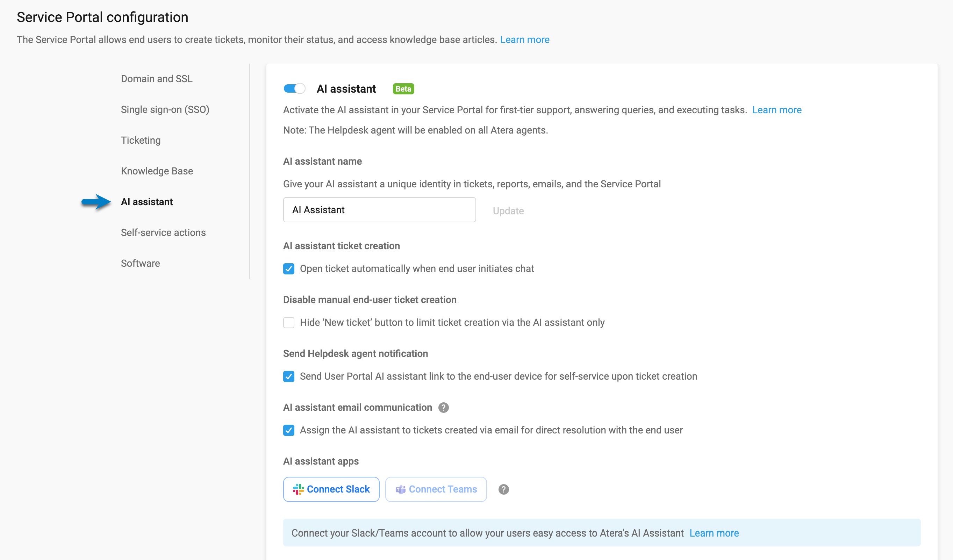Image resolution: width=953 pixels, height=560 pixels.
Task: Open Self-service actions section
Action: coord(163,232)
